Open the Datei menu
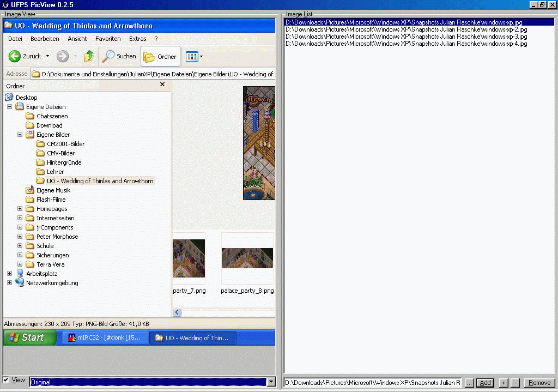This screenshot has width=558, height=392. tap(15, 39)
